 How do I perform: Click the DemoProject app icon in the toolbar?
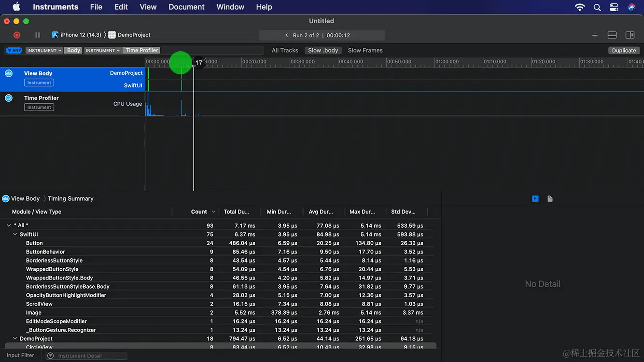click(x=112, y=35)
